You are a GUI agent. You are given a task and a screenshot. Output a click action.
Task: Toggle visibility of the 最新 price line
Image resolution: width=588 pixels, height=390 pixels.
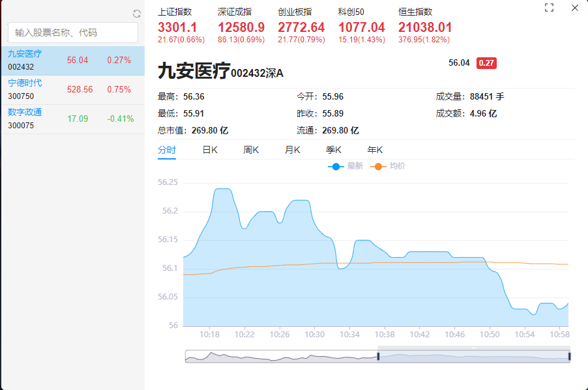click(344, 166)
